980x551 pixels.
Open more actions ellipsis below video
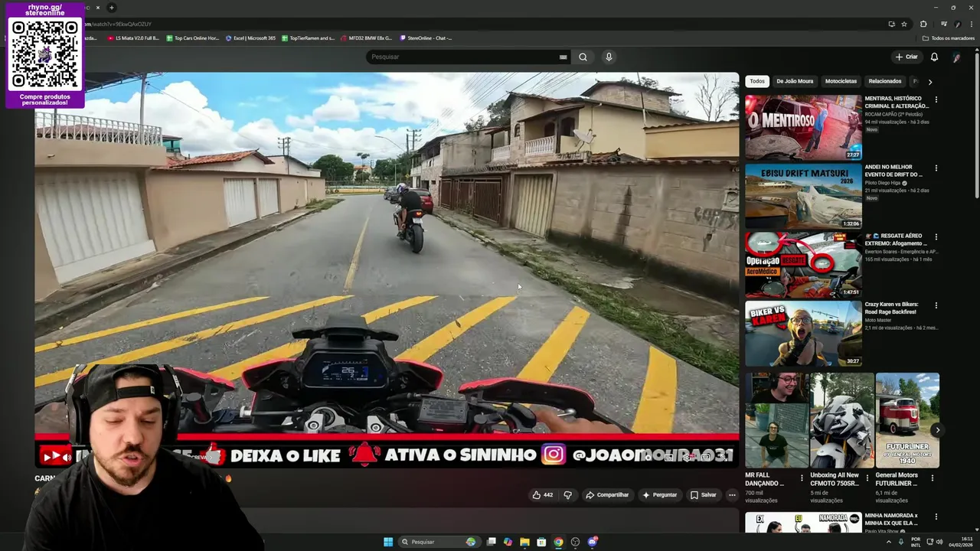(732, 495)
